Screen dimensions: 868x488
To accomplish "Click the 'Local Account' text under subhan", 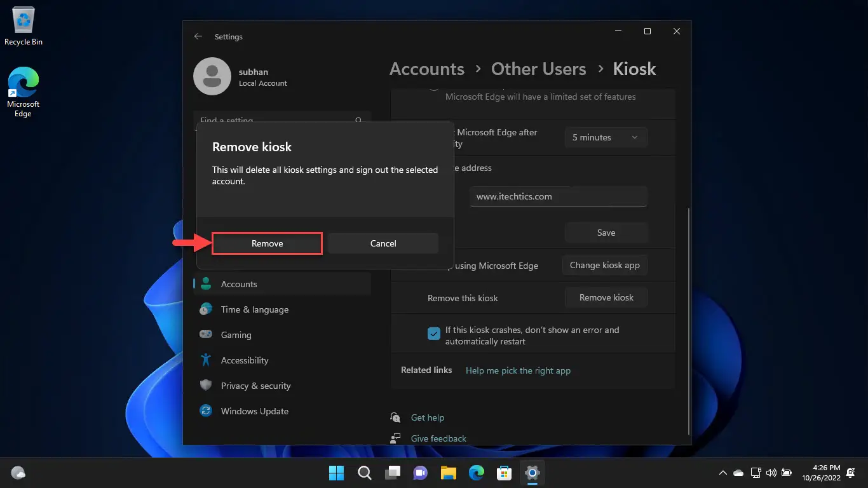I will pyautogui.click(x=263, y=83).
